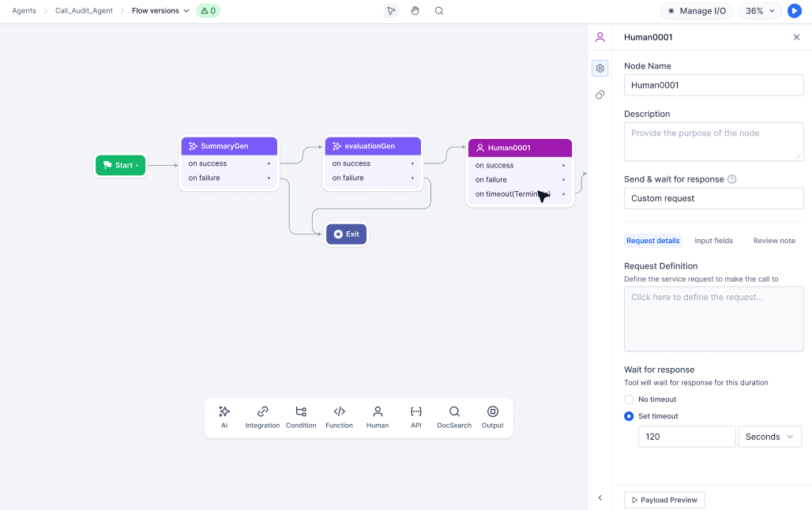This screenshot has height=510, width=812.
Task: Enable the Set timeout option
Action: (x=629, y=416)
